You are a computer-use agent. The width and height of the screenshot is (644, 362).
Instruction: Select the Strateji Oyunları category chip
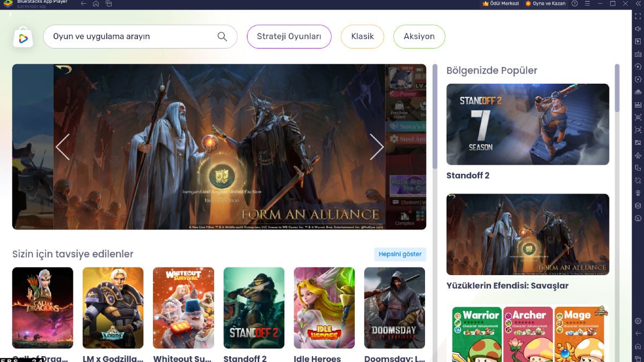coord(289,36)
